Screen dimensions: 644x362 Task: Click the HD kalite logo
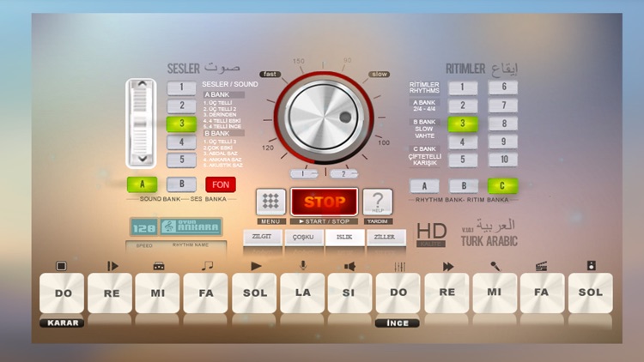tap(431, 234)
